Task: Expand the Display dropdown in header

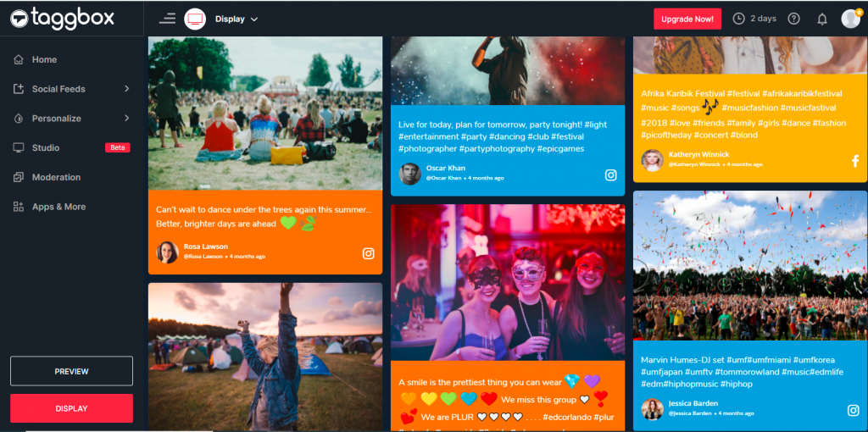Action: pos(236,19)
